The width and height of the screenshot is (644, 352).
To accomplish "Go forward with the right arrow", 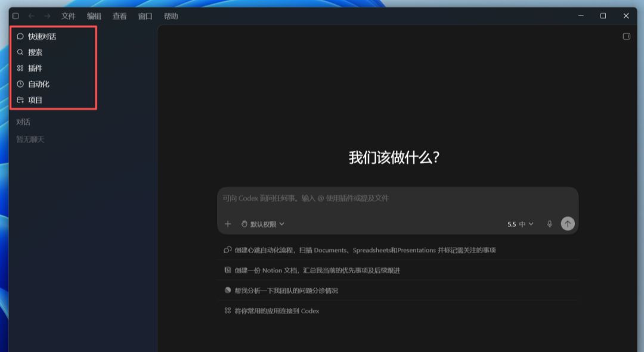I will click(x=47, y=16).
